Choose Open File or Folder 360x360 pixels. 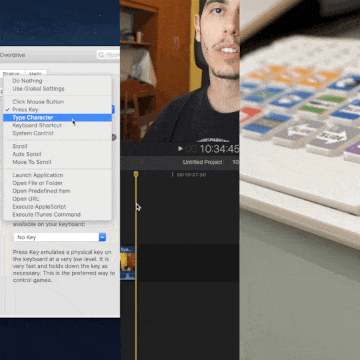pyautogui.click(x=57, y=183)
